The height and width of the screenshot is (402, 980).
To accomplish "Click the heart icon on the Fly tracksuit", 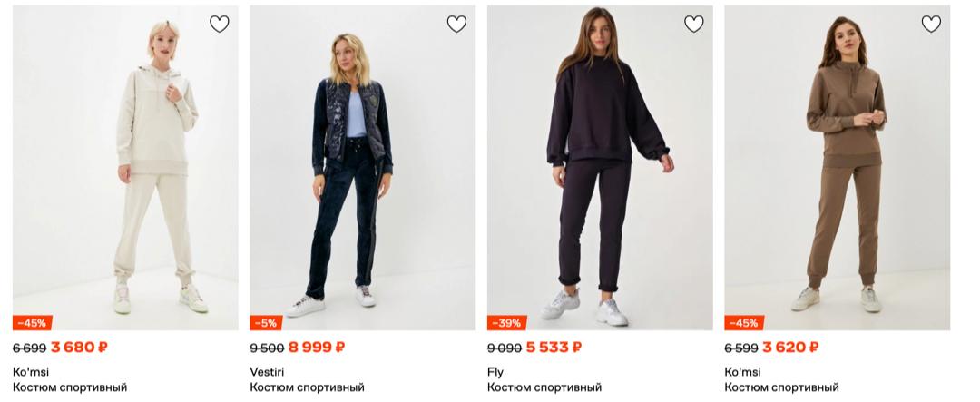I will 694,25.
